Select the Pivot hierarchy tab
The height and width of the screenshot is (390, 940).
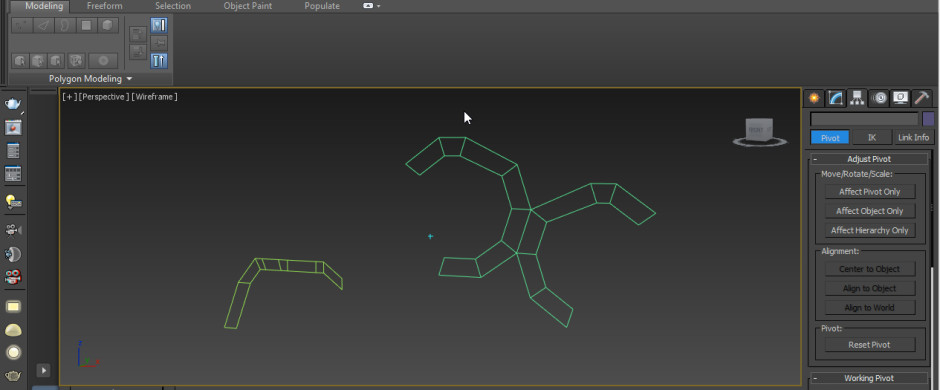click(x=830, y=137)
